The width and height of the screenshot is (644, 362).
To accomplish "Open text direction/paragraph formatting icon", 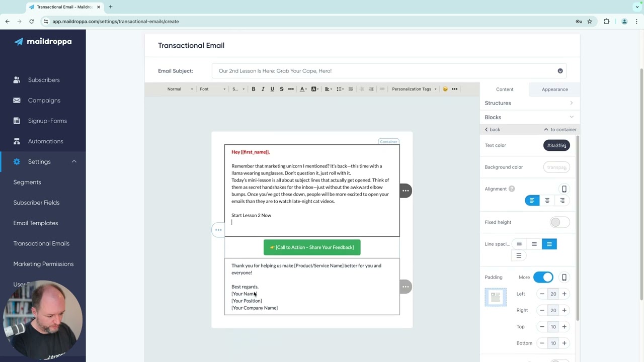I will click(351, 89).
